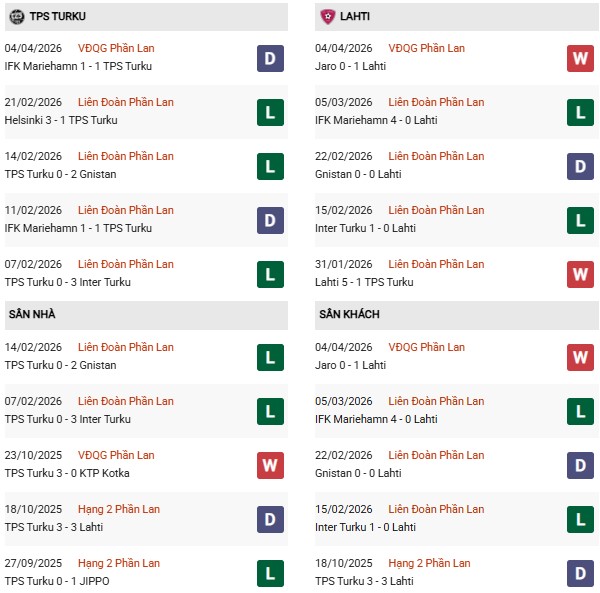
Task: Open VĐQG Phần Lan link dated 23/10/2025
Action: (x=118, y=455)
